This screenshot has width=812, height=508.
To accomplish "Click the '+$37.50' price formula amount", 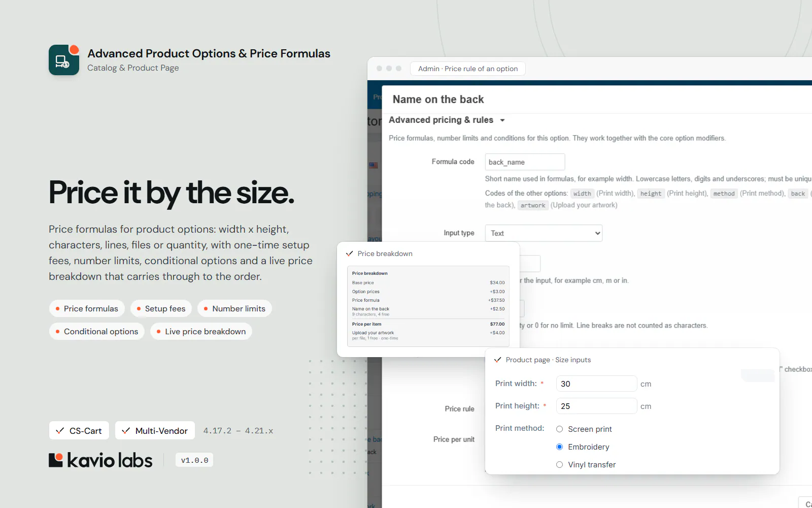I will (x=496, y=300).
